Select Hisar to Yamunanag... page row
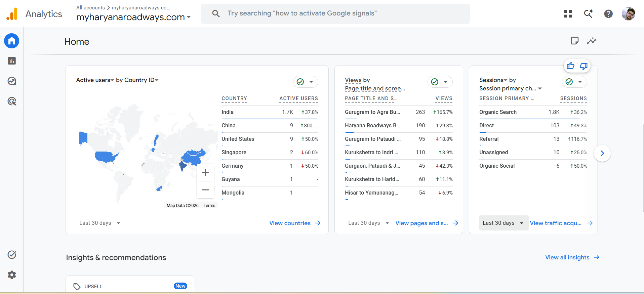This screenshot has height=294, width=644. pos(399,193)
